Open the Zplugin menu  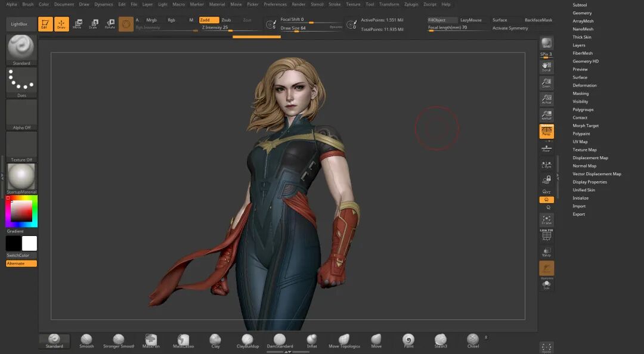(411, 4)
